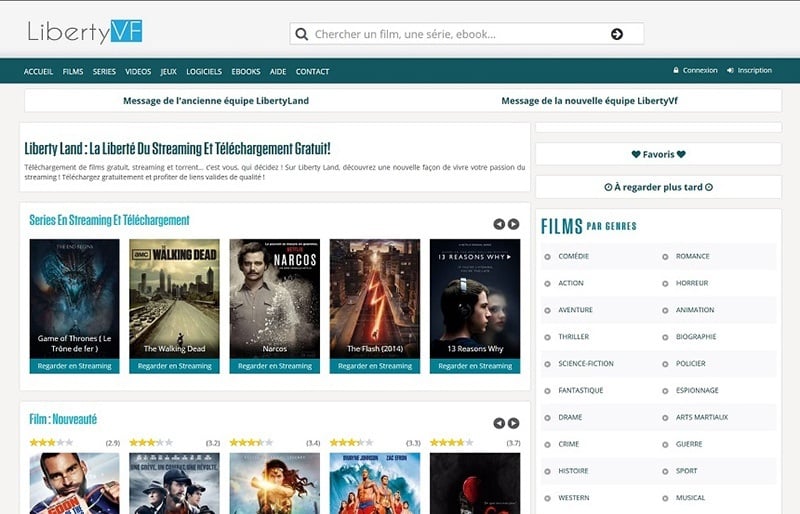This screenshot has height=514, width=800.
Task: Go to previous series in carousel
Action: click(499, 224)
